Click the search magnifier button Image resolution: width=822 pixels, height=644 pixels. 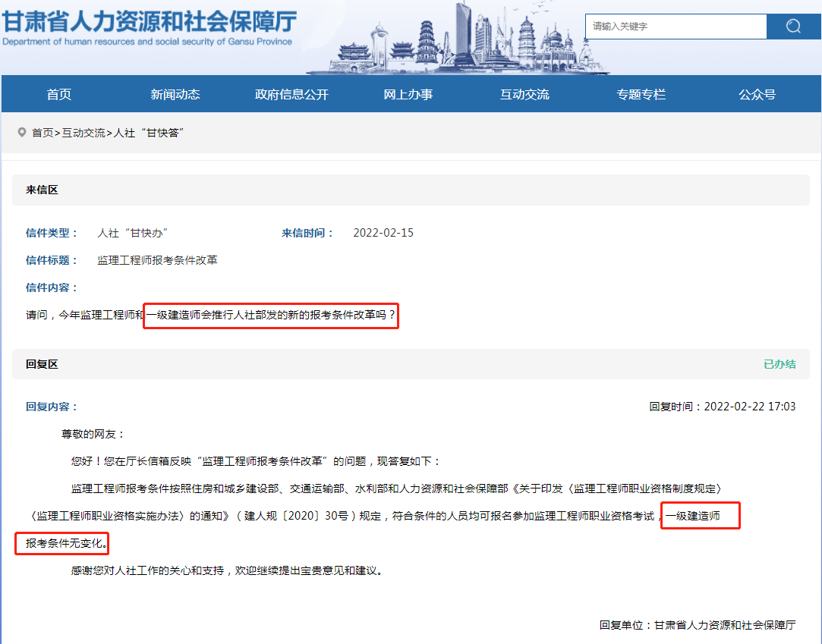click(x=793, y=27)
